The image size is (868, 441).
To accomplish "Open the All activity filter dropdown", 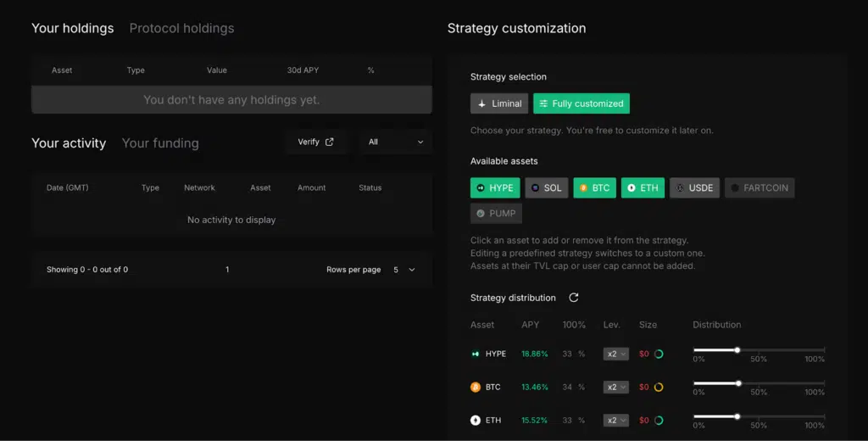I will coord(396,142).
